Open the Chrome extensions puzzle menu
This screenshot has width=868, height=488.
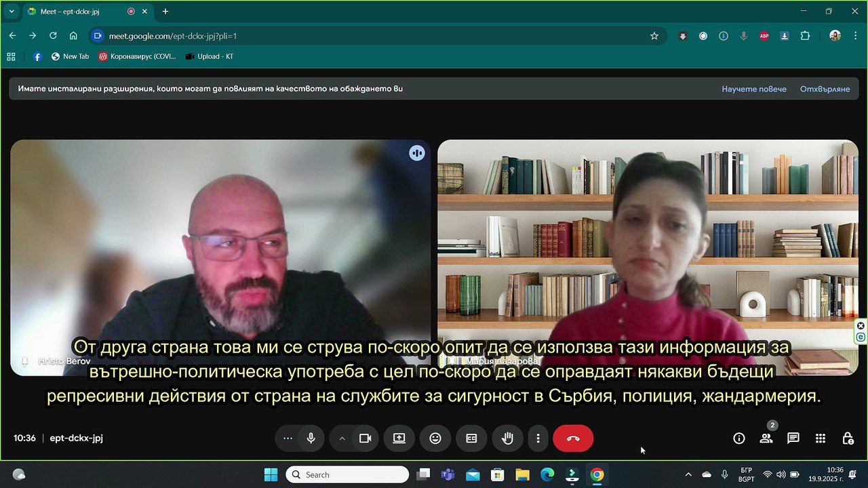[x=805, y=36]
